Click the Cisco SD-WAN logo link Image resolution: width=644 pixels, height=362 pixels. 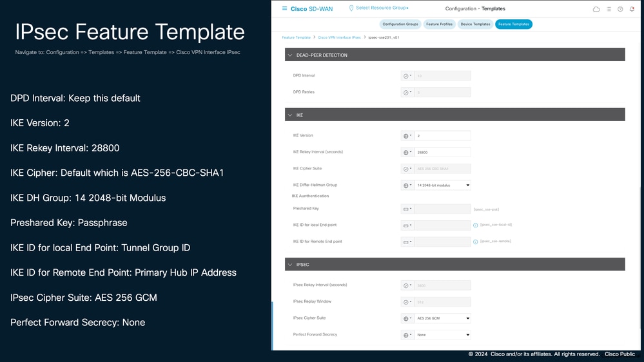311,8
